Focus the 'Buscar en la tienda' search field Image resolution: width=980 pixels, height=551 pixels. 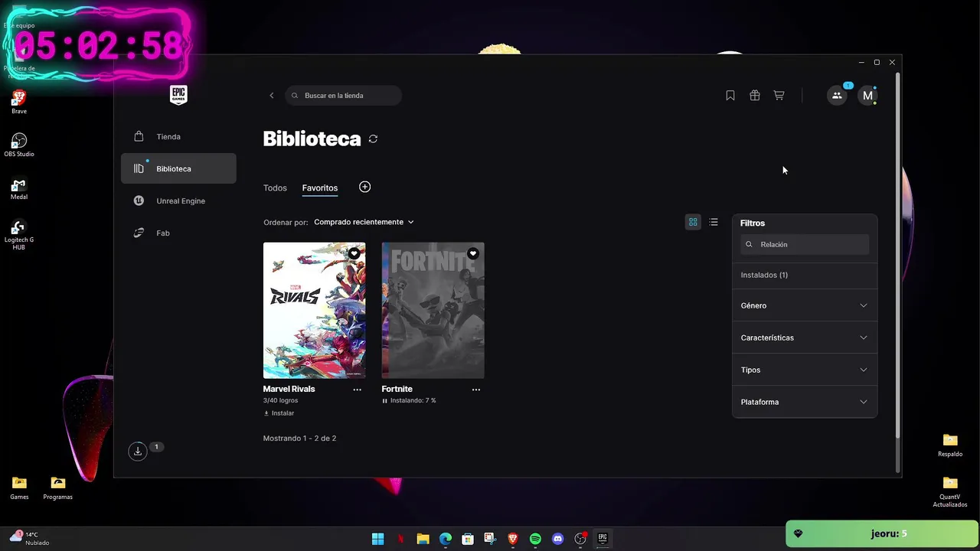[343, 96]
